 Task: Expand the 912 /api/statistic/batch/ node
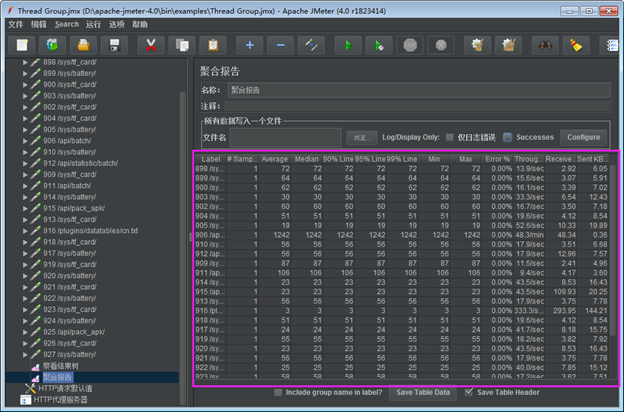click(x=25, y=163)
